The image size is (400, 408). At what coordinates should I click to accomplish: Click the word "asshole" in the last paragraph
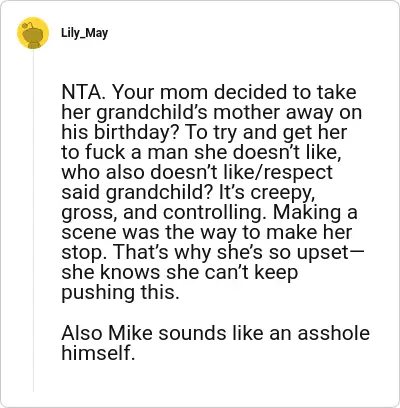tap(334, 333)
